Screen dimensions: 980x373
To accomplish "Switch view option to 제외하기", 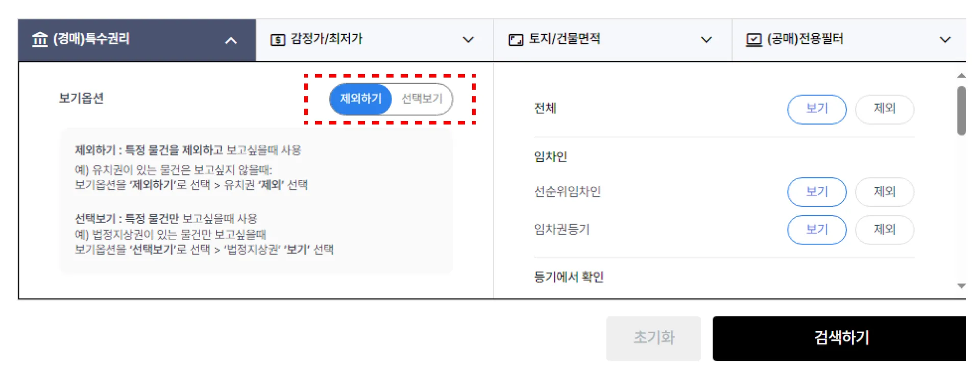I will point(361,98).
